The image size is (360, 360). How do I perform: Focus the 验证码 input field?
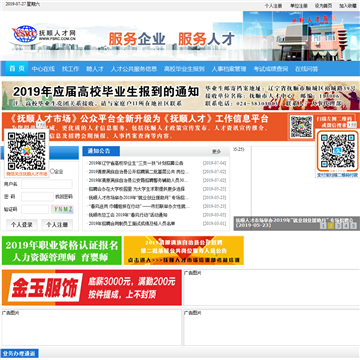(x=35, y=209)
